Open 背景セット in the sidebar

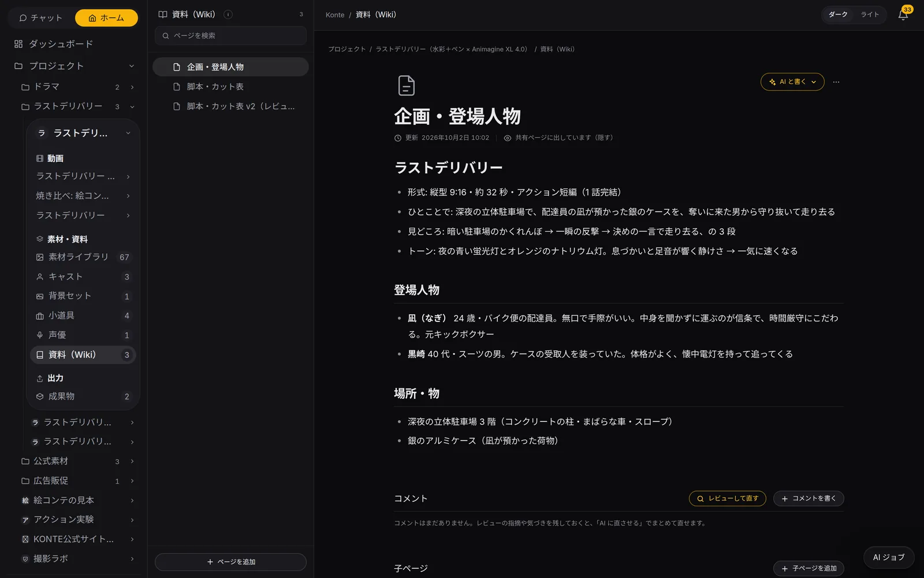(84, 296)
